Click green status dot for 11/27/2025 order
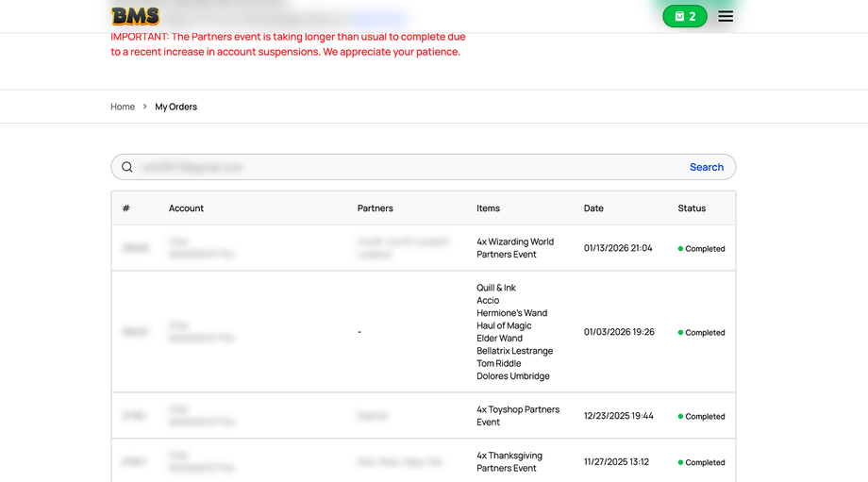Image resolution: width=868 pixels, height=482 pixels. coord(681,462)
